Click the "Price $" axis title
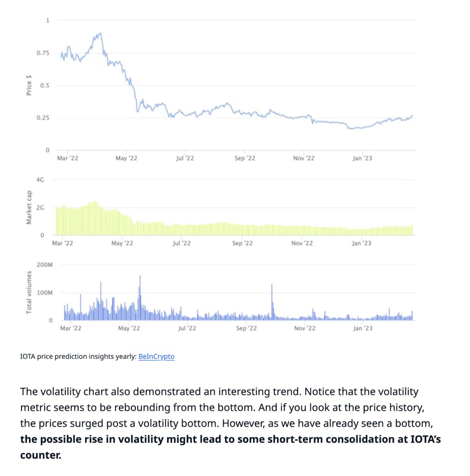The image size is (470, 476). pos(29,85)
